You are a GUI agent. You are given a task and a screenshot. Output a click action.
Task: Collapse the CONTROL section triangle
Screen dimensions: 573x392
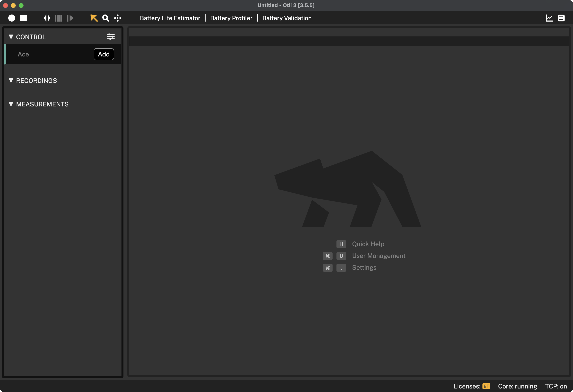pos(11,37)
